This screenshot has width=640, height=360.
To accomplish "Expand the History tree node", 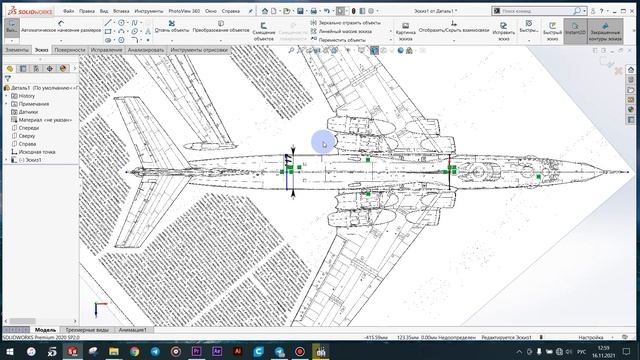I will (x=6, y=96).
